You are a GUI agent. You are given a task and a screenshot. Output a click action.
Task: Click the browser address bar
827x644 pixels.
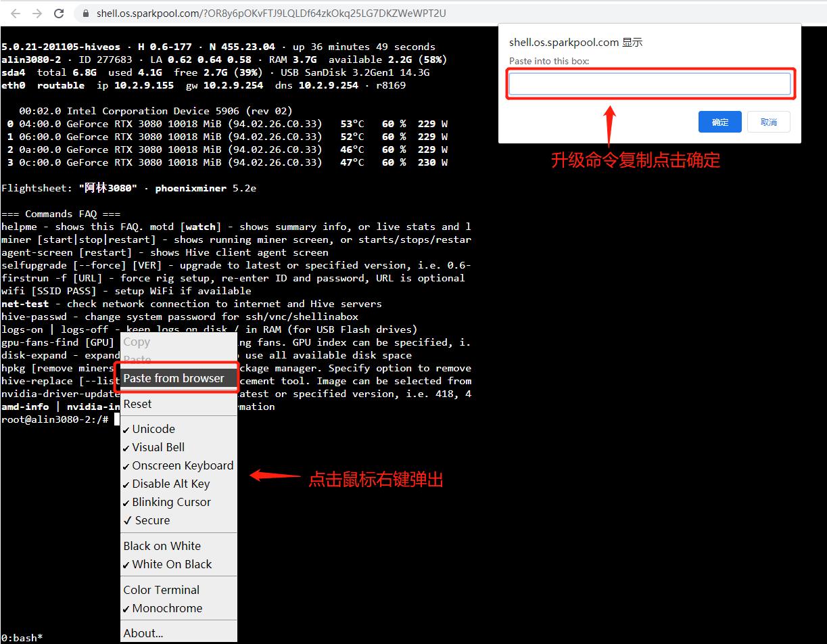(x=270, y=13)
